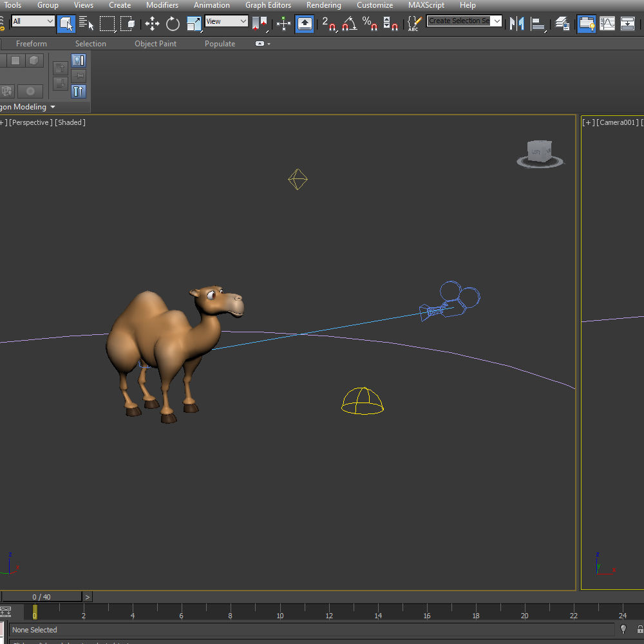
Task: Click the Element sub-object level icon
Action: pyautogui.click(x=34, y=61)
